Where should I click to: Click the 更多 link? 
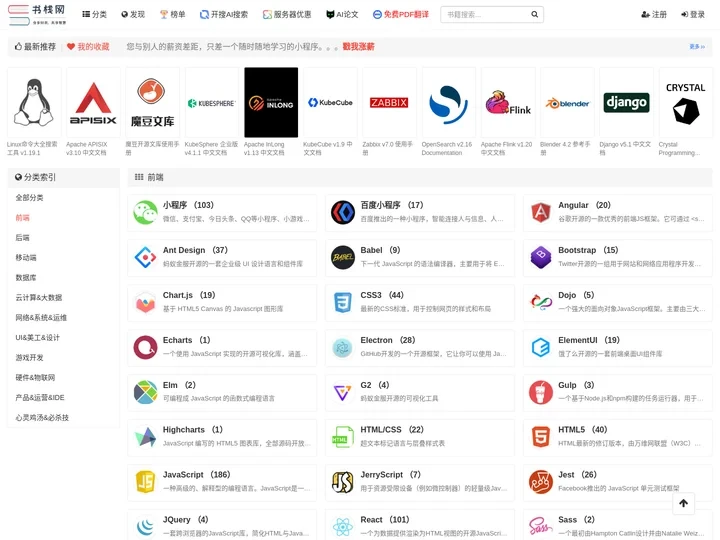point(697,47)
